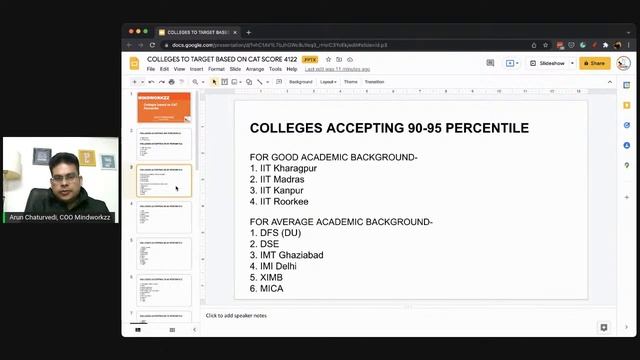
Task: Collapse the filmstrip panel with the chevron
Action: point(194,330)
